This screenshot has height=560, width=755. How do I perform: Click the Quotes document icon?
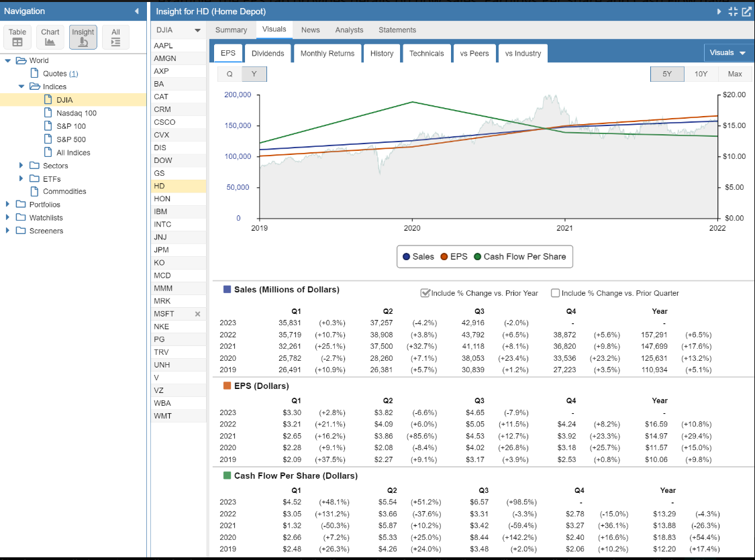[34, 73]
